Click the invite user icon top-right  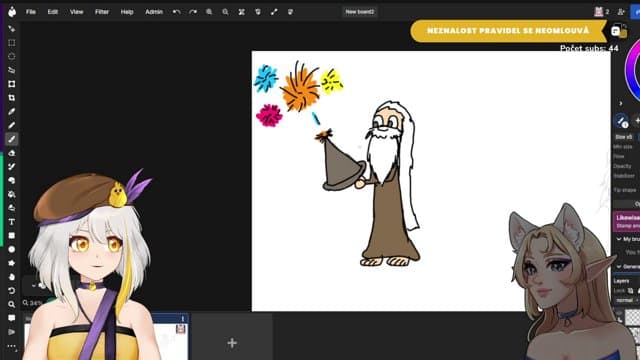[621, 12]
